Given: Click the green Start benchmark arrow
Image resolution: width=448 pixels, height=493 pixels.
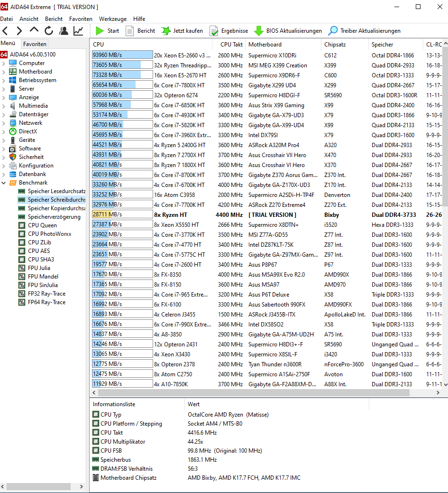Looking at the screenshot, I should [100, 31].
